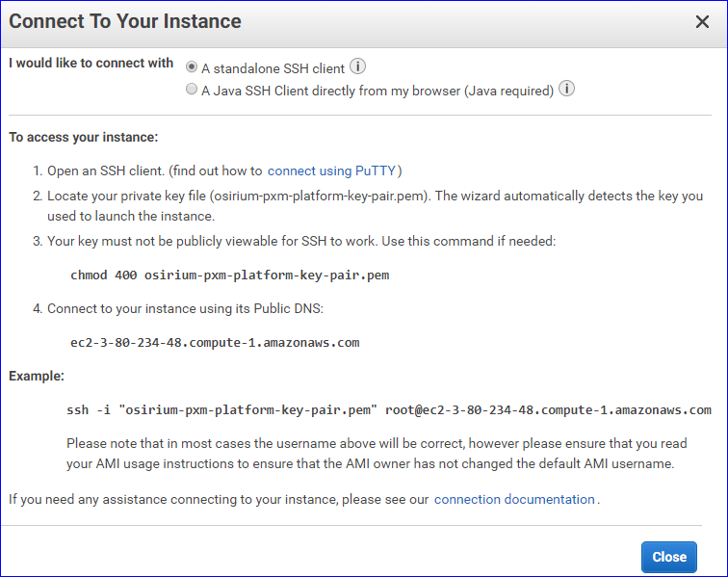Screen dimensions: 728x577
Task: Click the 'Connect To Your Instance' dialog title
Action: [125, 21]
